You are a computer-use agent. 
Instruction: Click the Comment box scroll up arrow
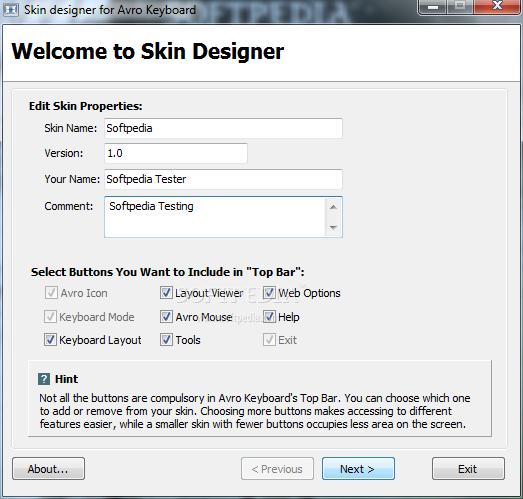coord(333,207)
